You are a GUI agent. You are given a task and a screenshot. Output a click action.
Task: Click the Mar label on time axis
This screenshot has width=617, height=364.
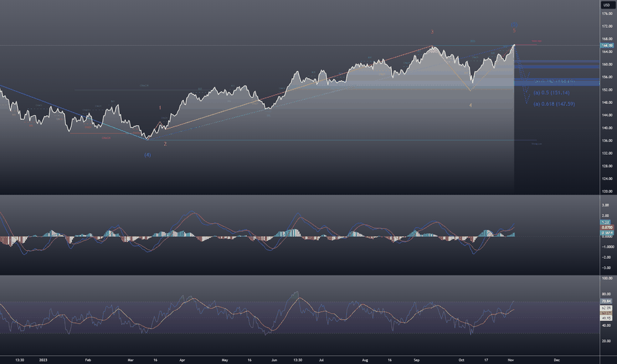point(131,360)
